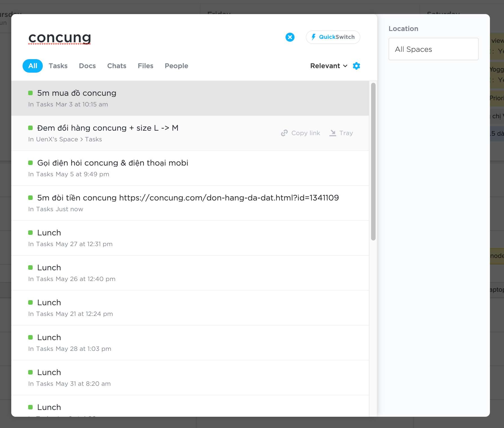Image resolution: width=504 pixels, height=428 pixels.
Task: Open result '5m mua đồ concung'
Action: pyautogui.click(x=190, y=98)
